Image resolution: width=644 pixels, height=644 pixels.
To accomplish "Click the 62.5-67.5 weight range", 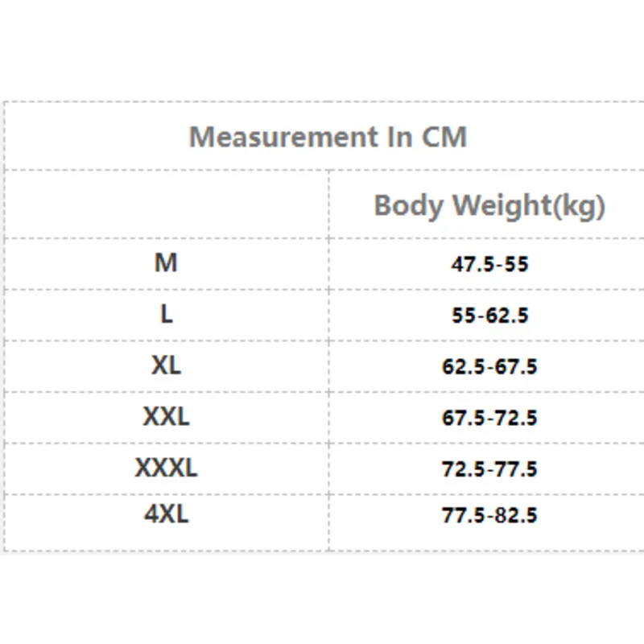I will click(x=489, y=367).
